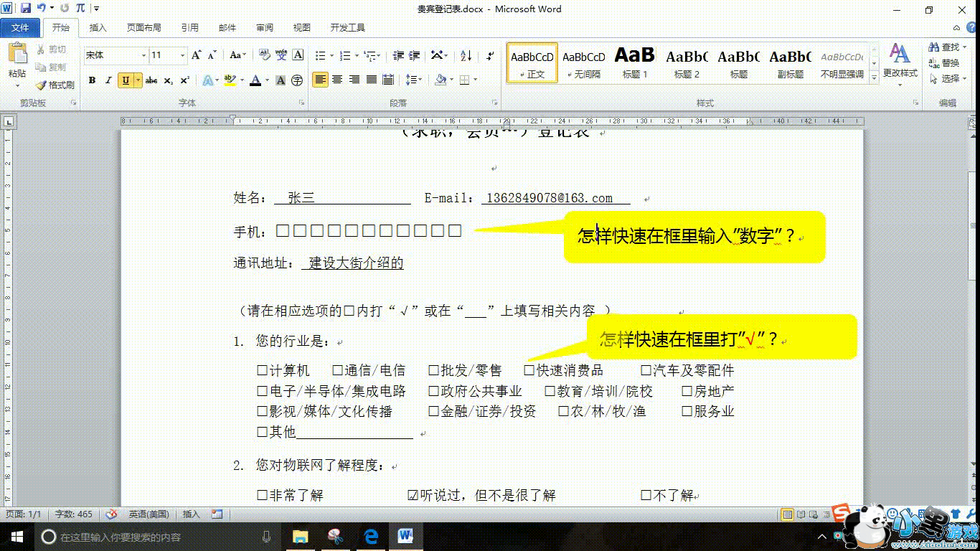
Task: Switch to the 开发工具 tab
Action: tap(347, 27)
